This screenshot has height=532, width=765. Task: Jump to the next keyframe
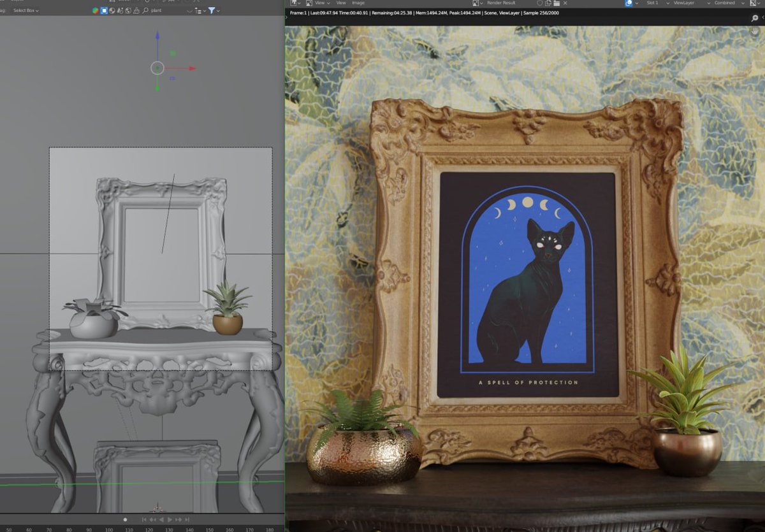[x=178, y=520]
